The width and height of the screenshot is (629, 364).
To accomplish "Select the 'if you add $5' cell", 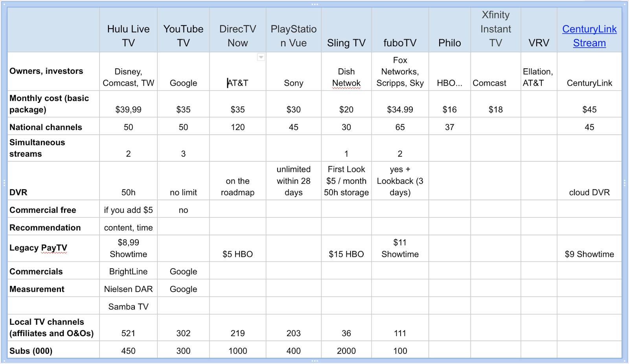I will click(x=129, y=209).
